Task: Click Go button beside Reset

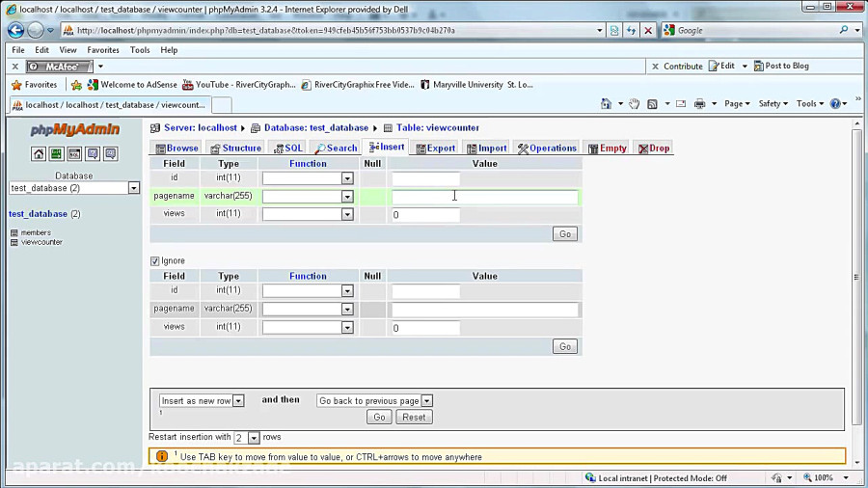Action: [379, 418]
